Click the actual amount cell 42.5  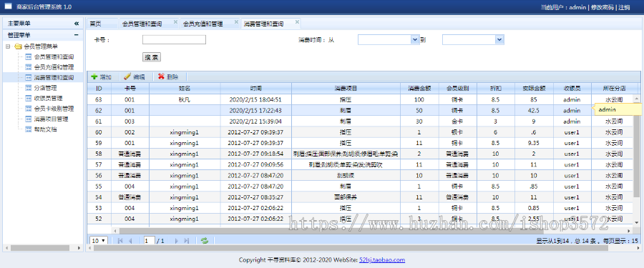pos(534,110)
